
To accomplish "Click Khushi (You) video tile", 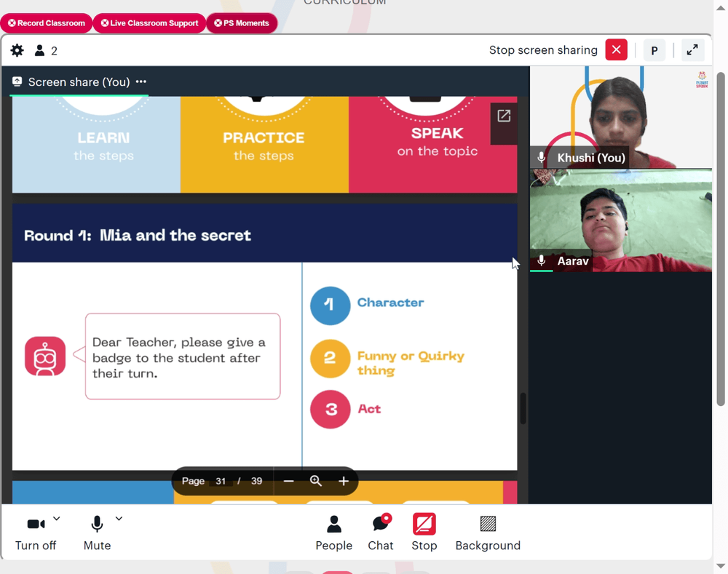I will click(x=621, y=117).
